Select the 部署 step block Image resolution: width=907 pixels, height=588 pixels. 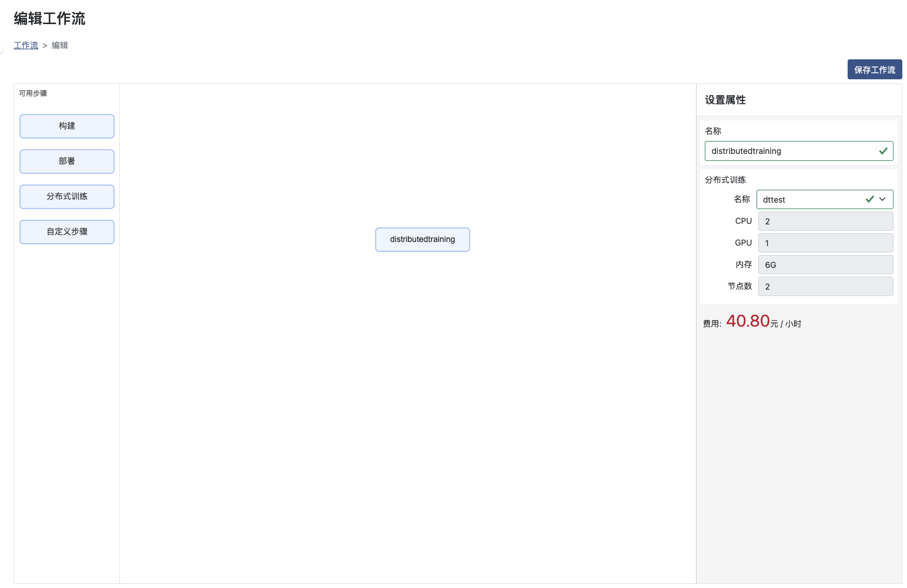[x=67, y=162]
